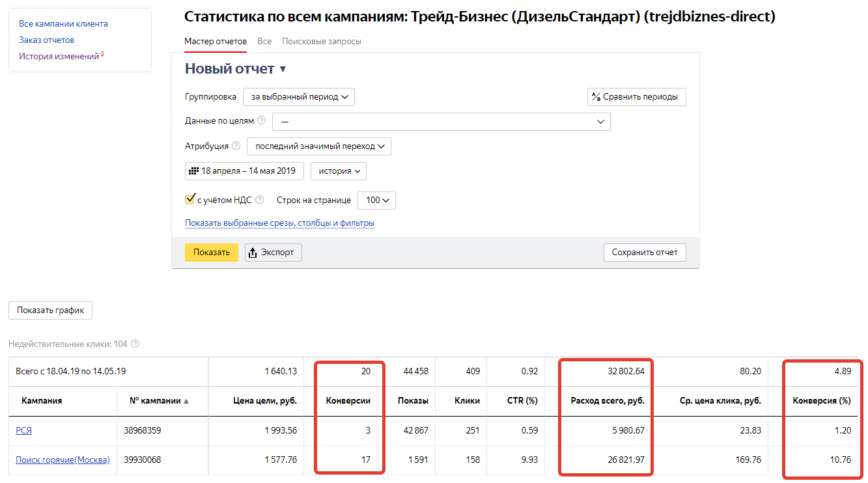Viewport: 868px width, 483px height.
Task: Click help icon beside Недействительные клики
Action: [135, 344]
